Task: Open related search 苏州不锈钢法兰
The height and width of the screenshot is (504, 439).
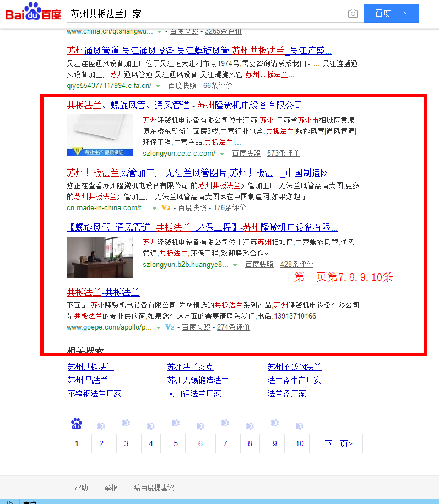Action: pos(294,367)
